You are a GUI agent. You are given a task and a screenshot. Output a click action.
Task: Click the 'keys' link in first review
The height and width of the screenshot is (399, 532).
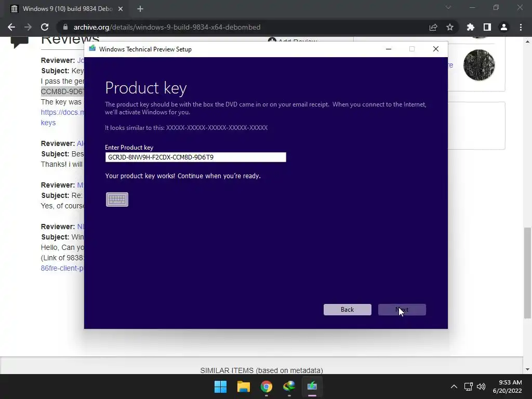[x=48, y=123]
